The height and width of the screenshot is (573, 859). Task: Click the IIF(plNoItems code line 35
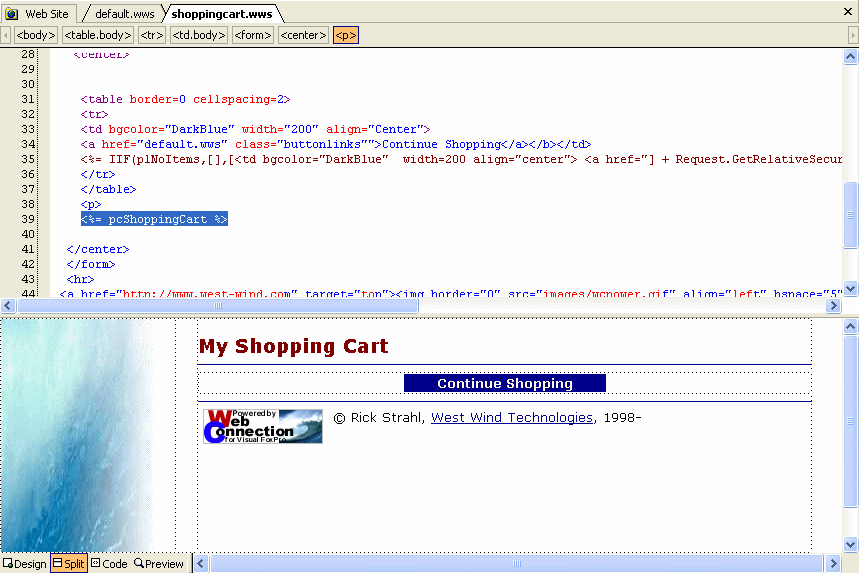point(461,159)
